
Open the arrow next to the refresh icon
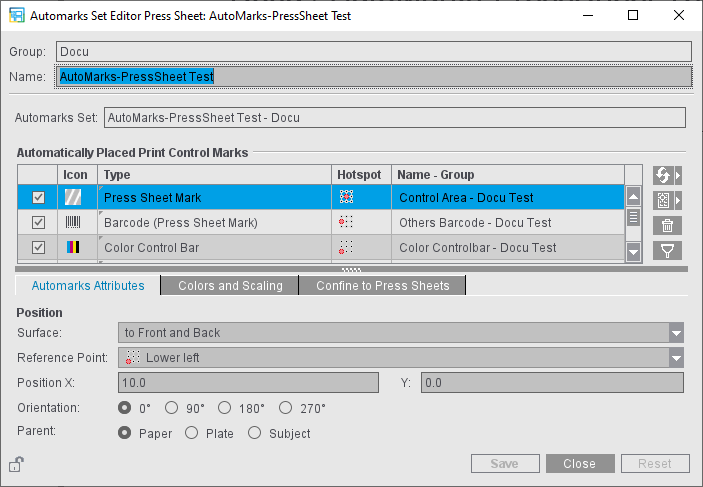pos(678,175)
